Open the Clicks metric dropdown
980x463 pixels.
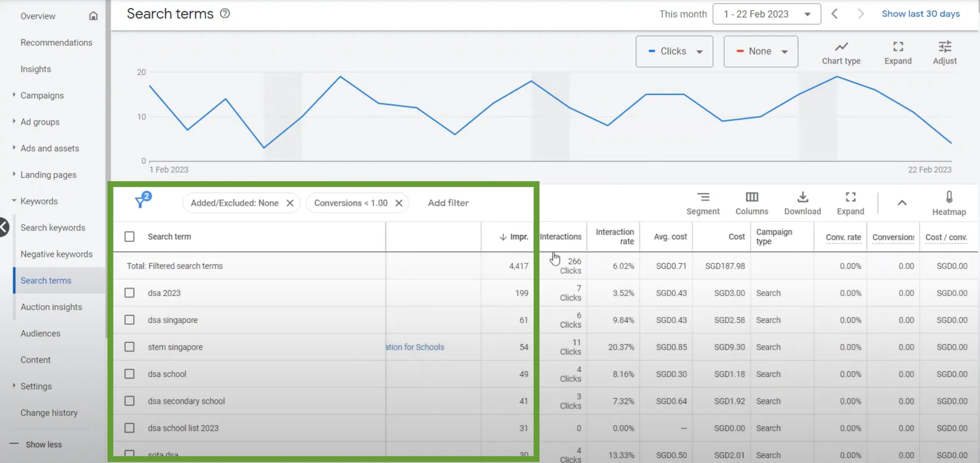[x=674, y=51]
